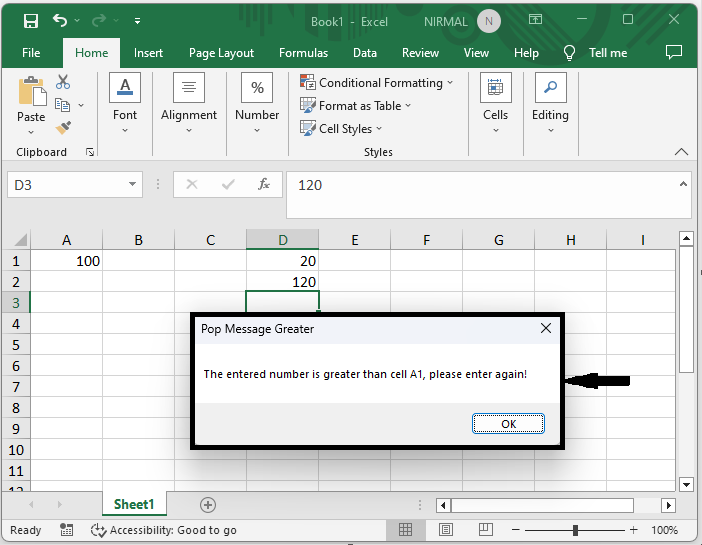
Task: Open Customize Quick Access Toolbar menu
Action: point(137,21)
